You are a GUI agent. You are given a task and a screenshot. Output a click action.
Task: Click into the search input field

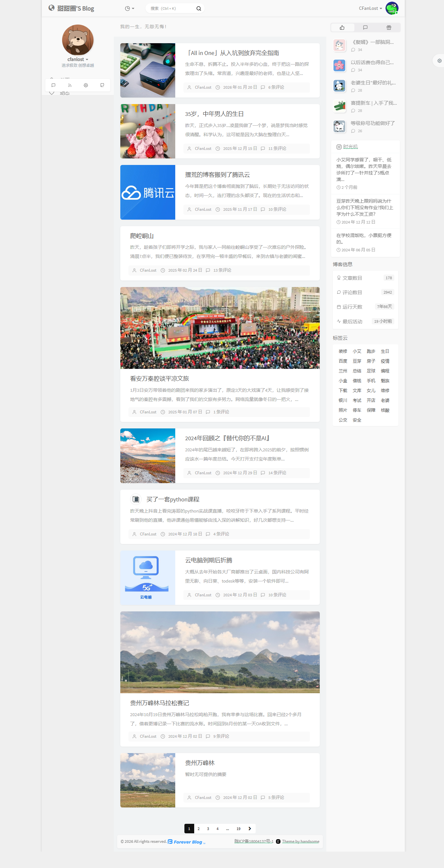click(x=170, y=9)
